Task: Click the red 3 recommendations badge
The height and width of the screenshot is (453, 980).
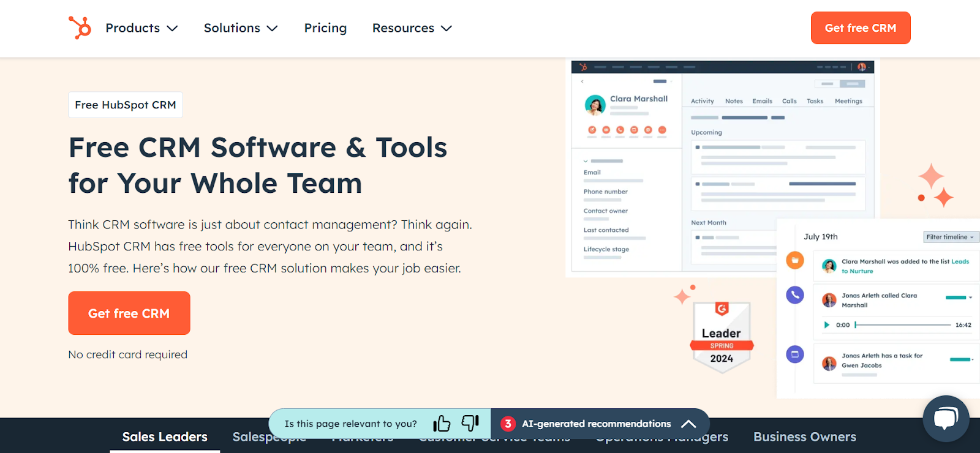Action: click(508, 424)
